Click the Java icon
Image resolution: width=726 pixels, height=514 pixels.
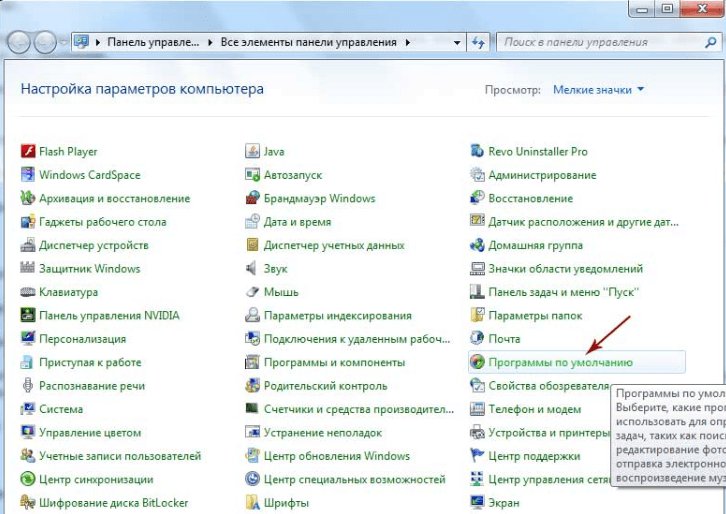252,151
